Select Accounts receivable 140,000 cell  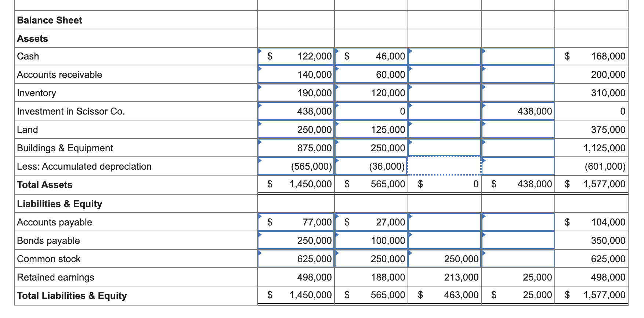click(296, 75)
